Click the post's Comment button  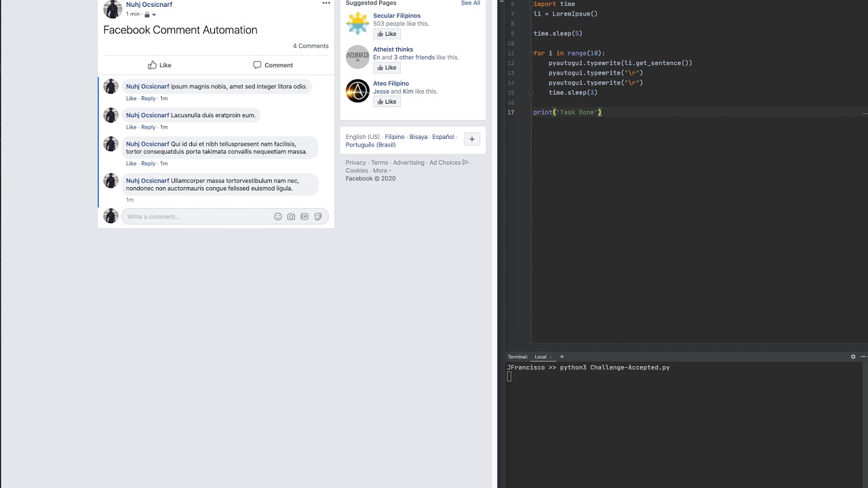pyautogui.click(x=273, y=65)
